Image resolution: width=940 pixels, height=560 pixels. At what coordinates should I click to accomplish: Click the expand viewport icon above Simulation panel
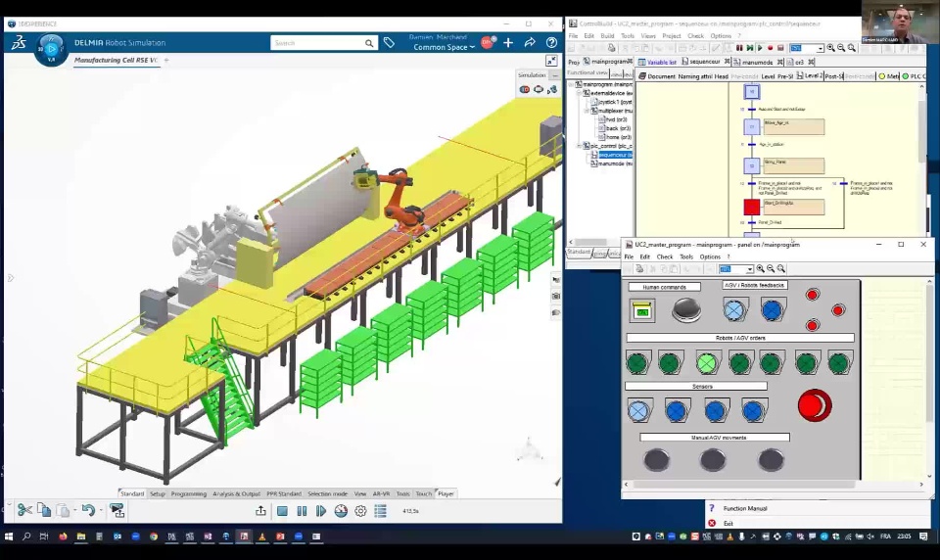[x=551, y=61]
